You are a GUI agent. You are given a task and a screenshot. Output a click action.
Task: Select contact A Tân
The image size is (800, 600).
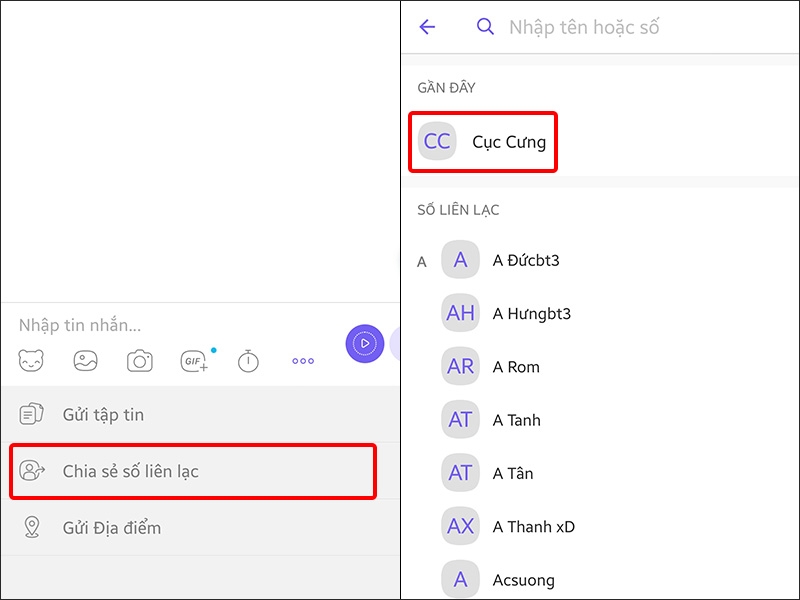(x=520, y=473)
